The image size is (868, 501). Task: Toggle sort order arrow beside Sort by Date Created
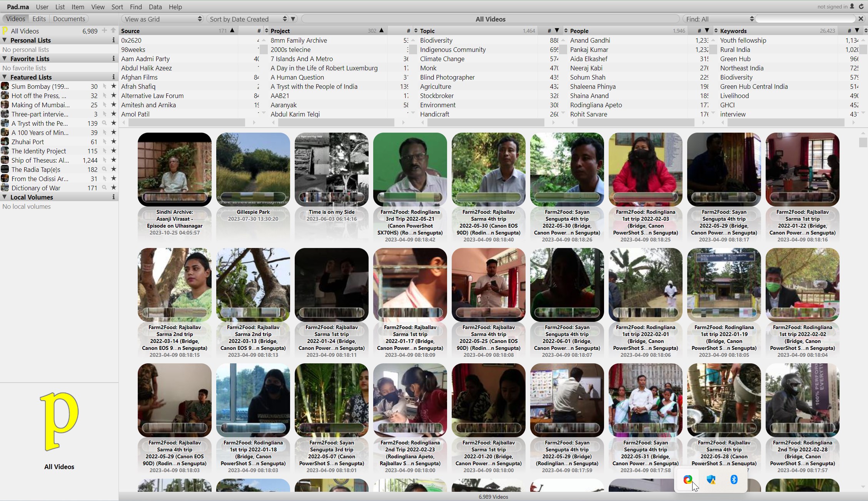coord(293,19)
